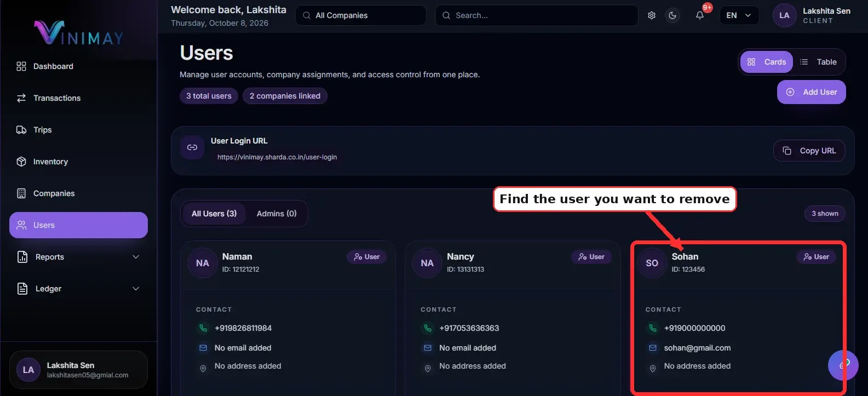Click the Companies building icon
The height and width of the screenshot is (396, 868).
21,193
